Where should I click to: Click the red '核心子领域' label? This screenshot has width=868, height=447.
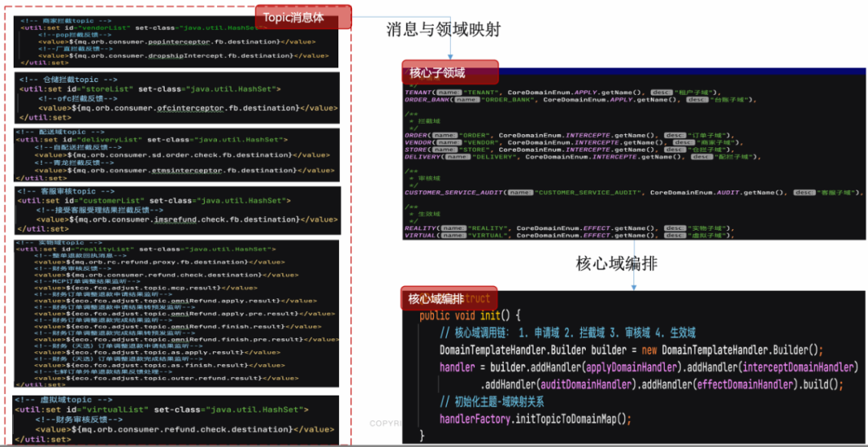[x=449, y=72]
